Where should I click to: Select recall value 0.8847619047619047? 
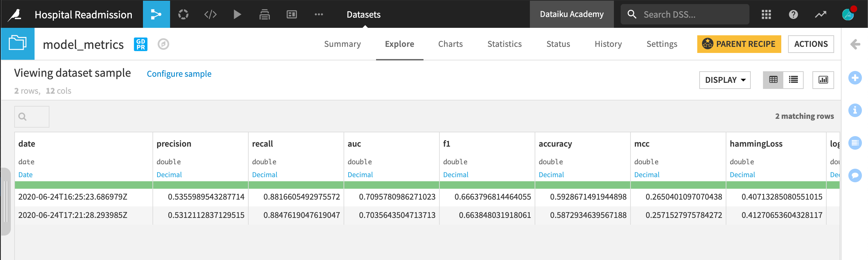point(296,215)
